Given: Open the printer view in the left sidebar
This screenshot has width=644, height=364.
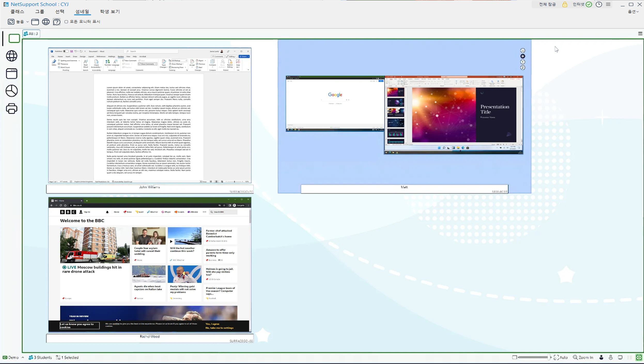Looking at the screenshot, I should tap(12, 109).
